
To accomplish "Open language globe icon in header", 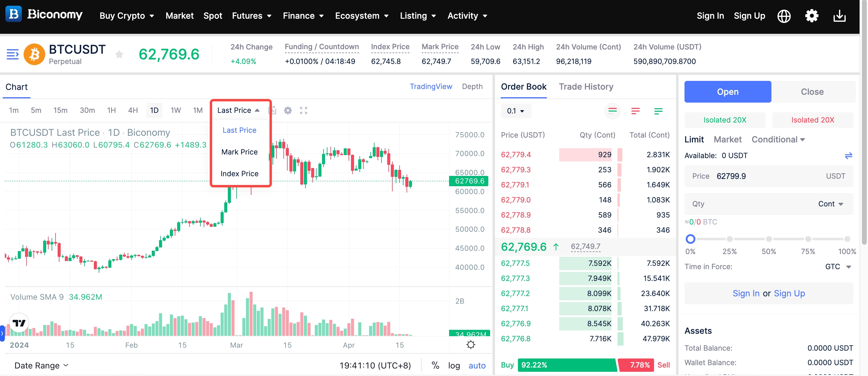I will click(784, 16).
